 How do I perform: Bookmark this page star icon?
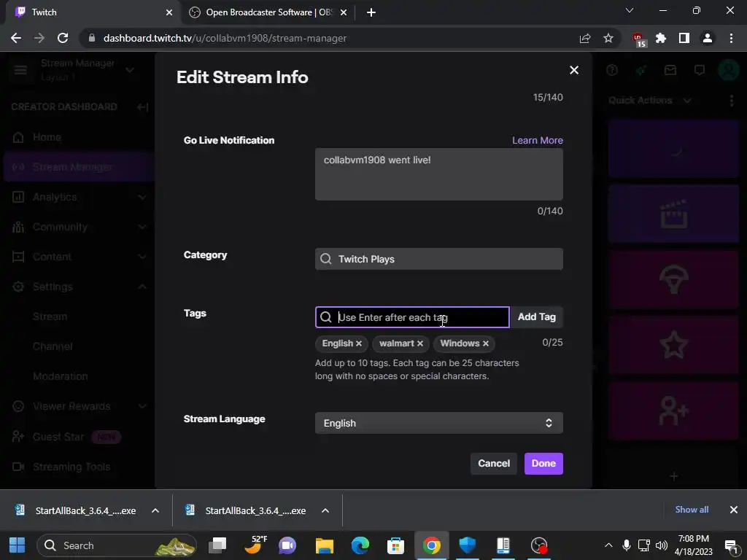point(608,38)
